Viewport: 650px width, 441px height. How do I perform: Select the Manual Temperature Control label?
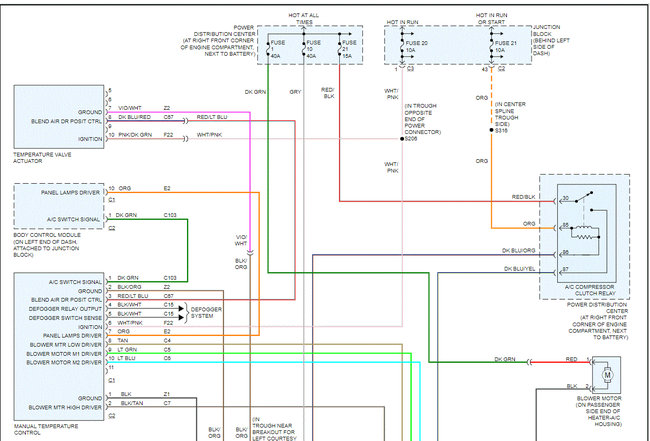point(46,429)
